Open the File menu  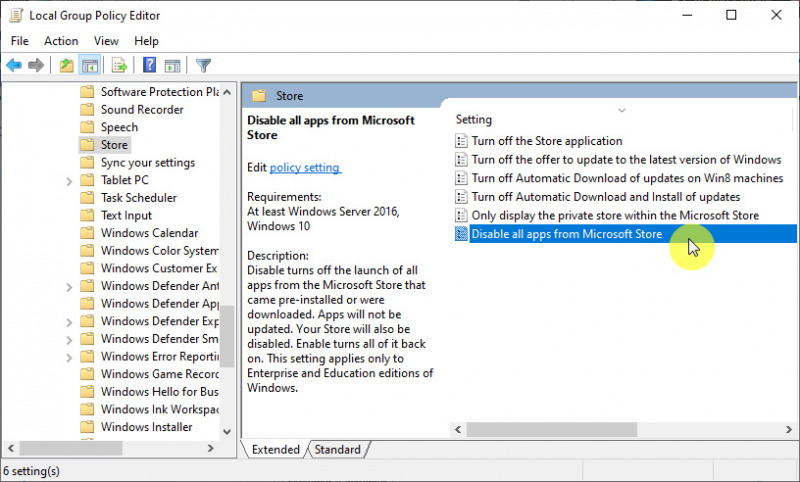pos(20,41)
